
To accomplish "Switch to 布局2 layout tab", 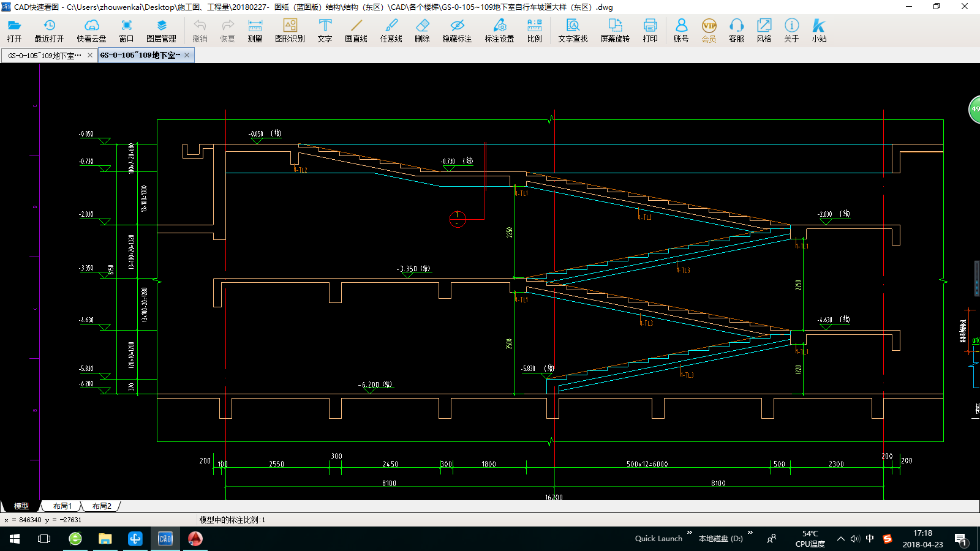I will pos(102,506).
